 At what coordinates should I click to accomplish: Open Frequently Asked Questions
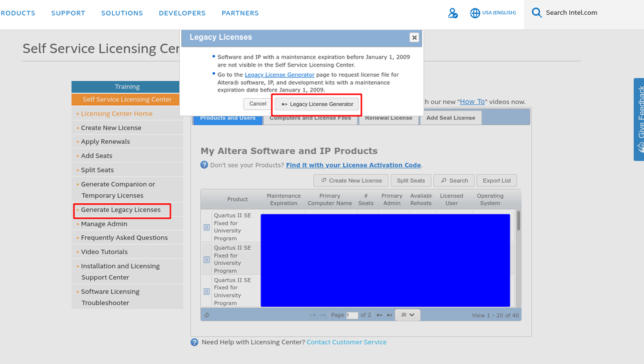124,238
